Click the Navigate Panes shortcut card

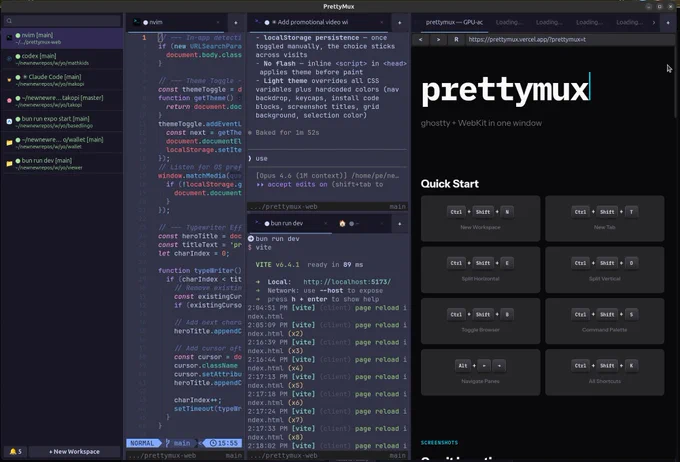480,372
